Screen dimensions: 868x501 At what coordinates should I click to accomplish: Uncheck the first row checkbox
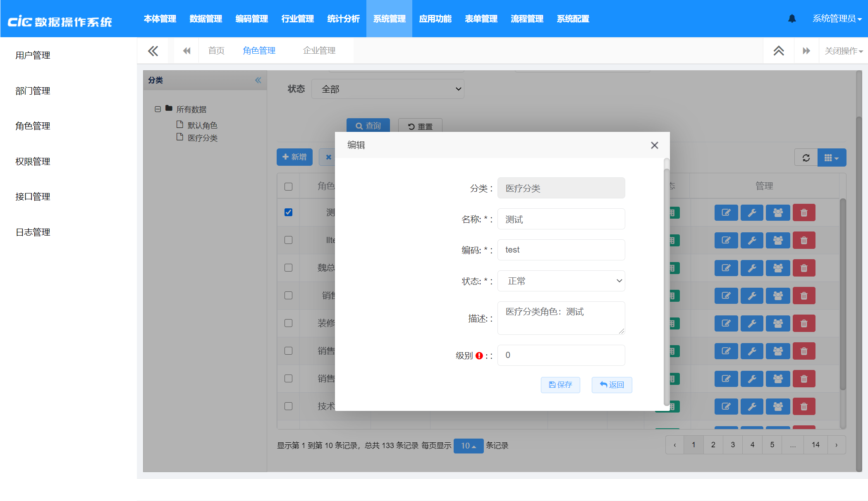pos(288,212)
